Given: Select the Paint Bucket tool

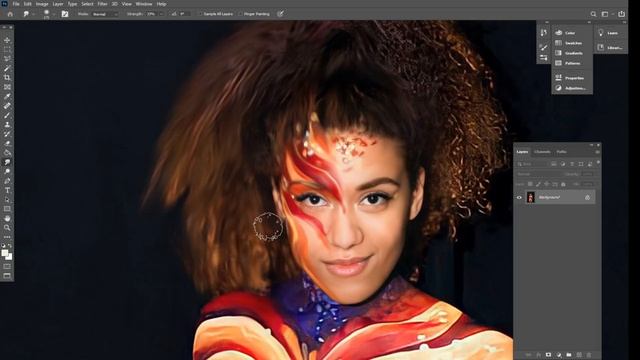Looking at the screenshot, I should click(7, 153).
